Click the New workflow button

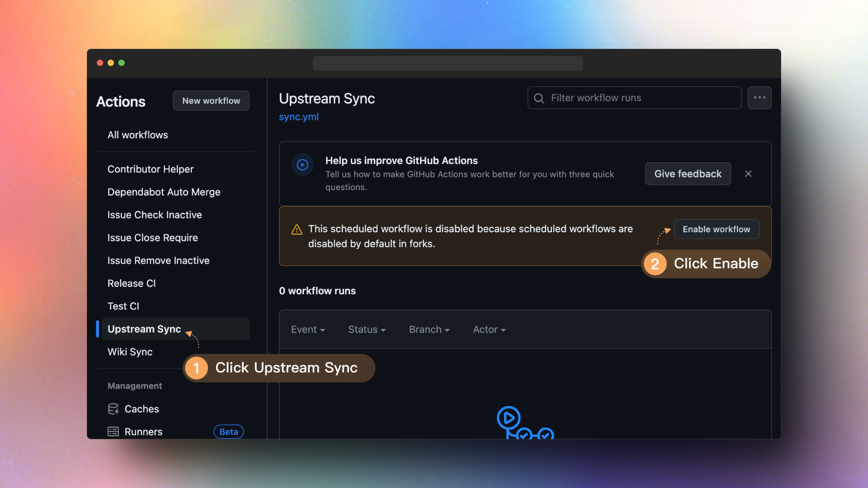pos(211,100)
